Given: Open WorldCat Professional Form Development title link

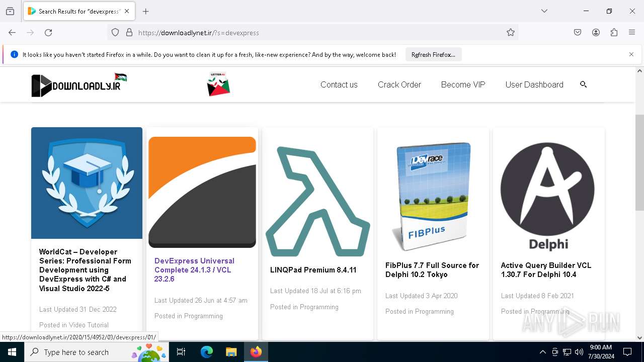Looking at the screenshot, I should tap(86, 270).
